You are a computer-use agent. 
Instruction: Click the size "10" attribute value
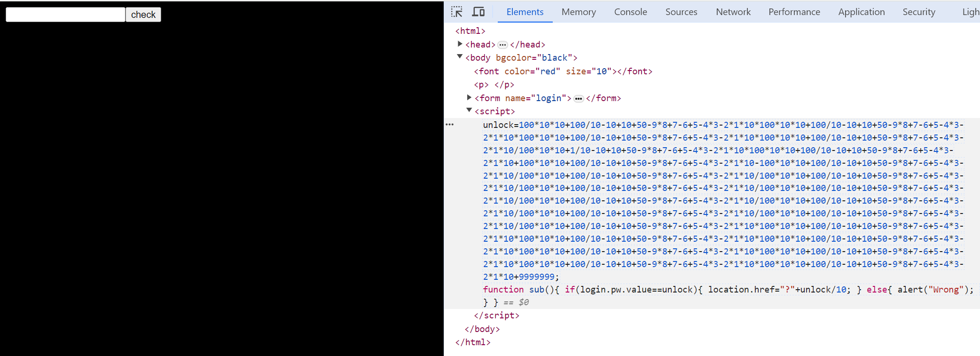[x=601, y=71]
